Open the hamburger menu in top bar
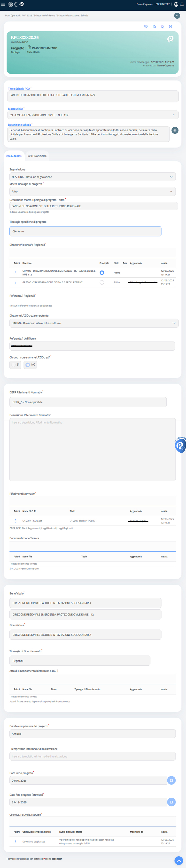This screenshot has width=186, height=868. 3,4
